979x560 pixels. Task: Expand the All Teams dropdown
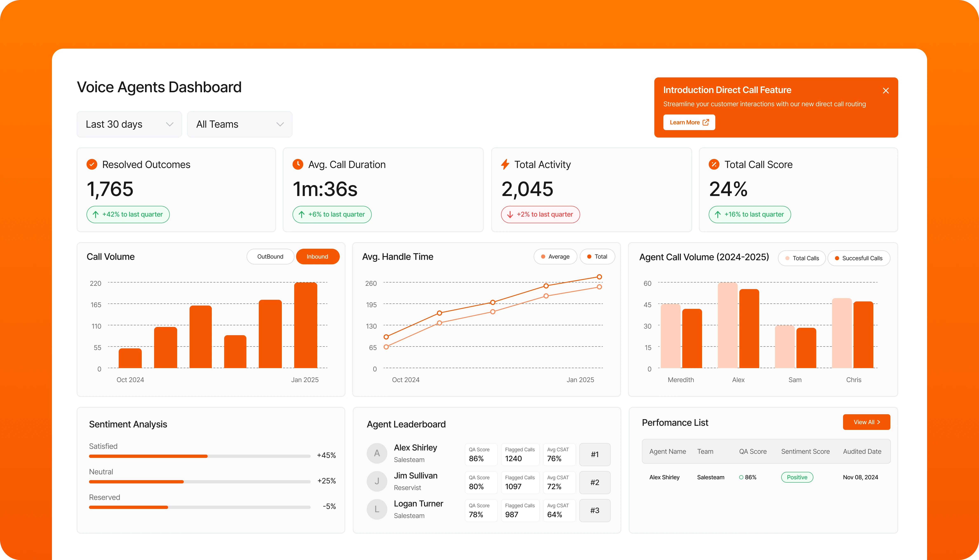(x=239, y=124)
